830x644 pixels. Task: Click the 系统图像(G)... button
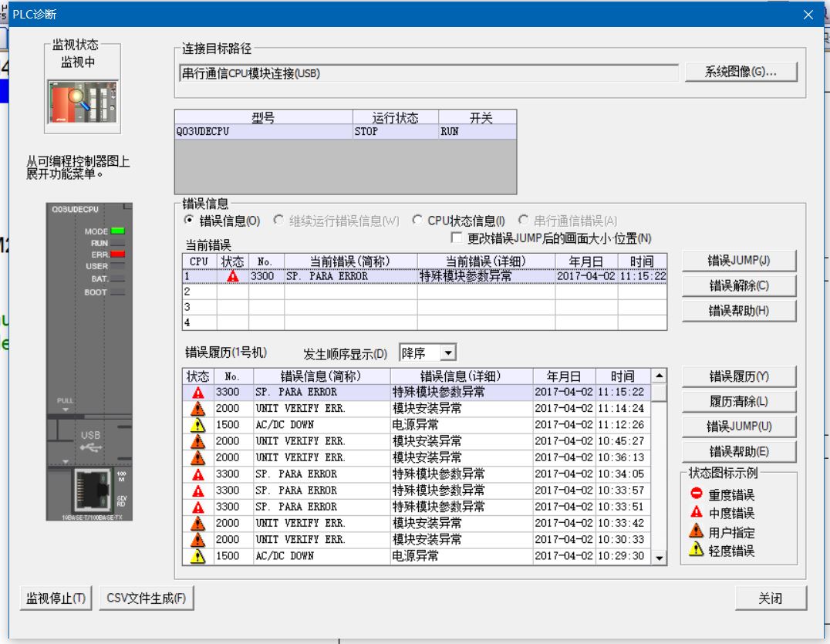pos(740,72)
